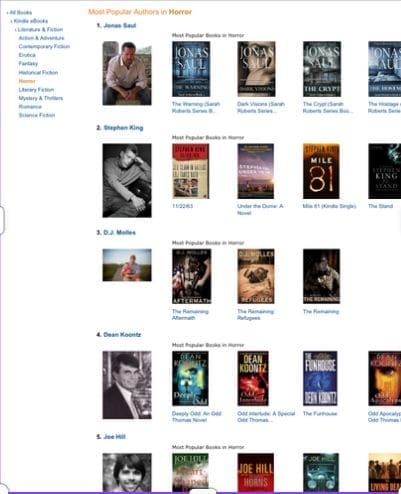Select Mystery & Thrillers category
Screen dimensions: 401x494
pos(41,98)
